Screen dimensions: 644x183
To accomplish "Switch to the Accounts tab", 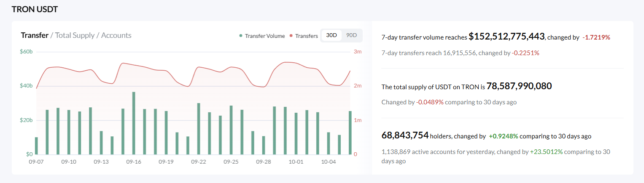I will pyautogui.click(x=116, y=35).
